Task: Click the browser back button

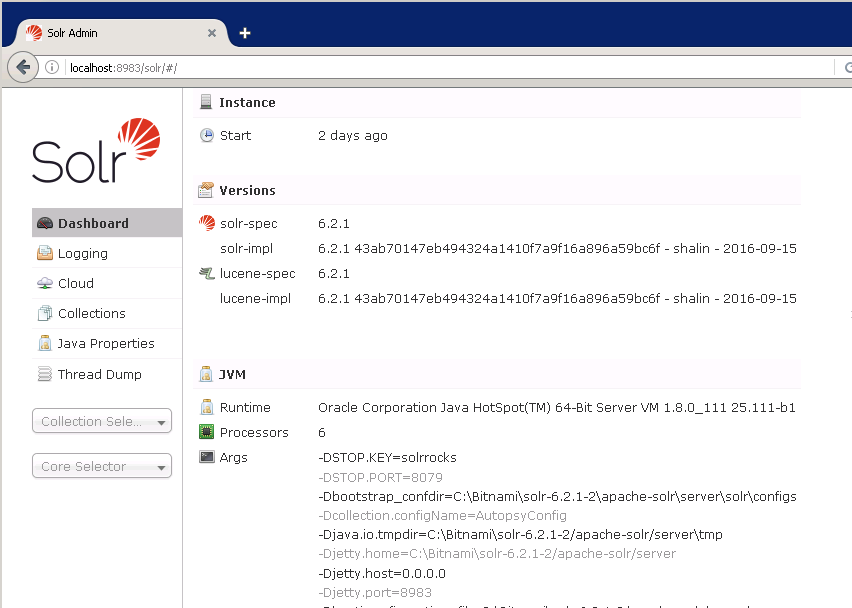Action: 23,67
